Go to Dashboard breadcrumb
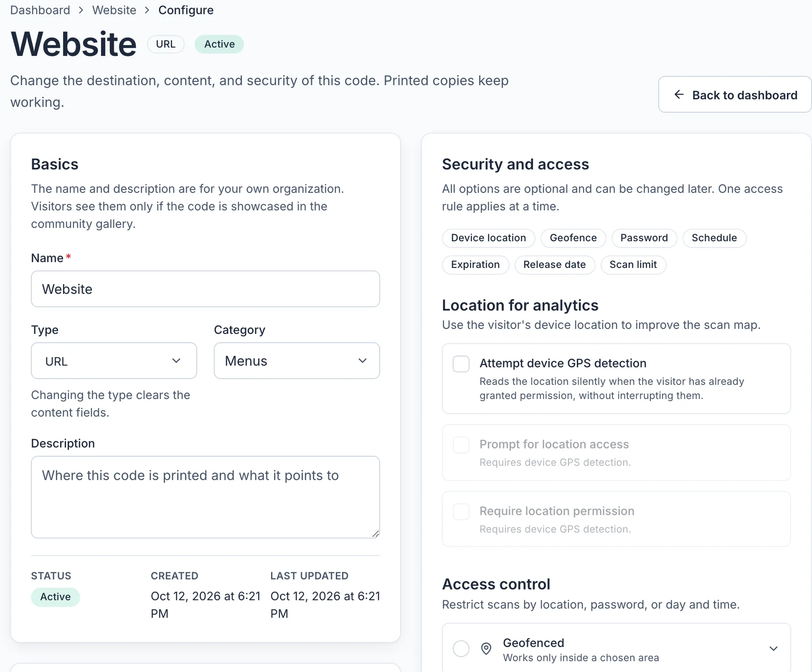The image size is (812, 672). pyautogui.click(x=40, y=10)
